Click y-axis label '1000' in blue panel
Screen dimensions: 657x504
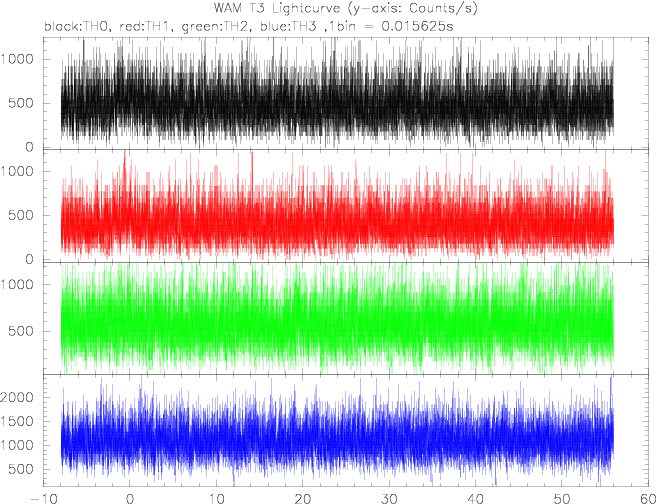(17, 445)
